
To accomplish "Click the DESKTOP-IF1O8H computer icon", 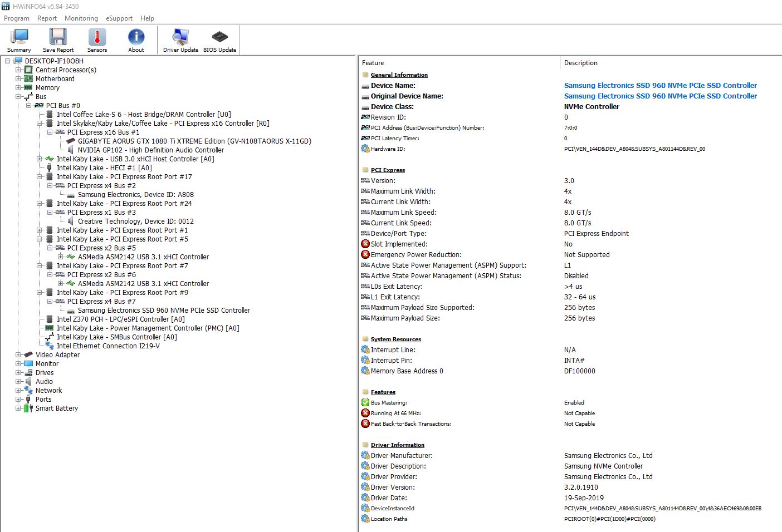I will 18,61.
